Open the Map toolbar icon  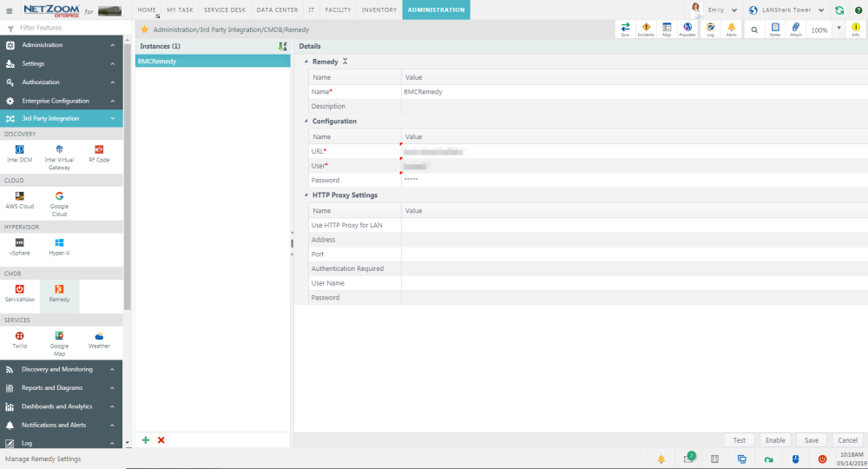pyautogui.click(x=667, y=30)
